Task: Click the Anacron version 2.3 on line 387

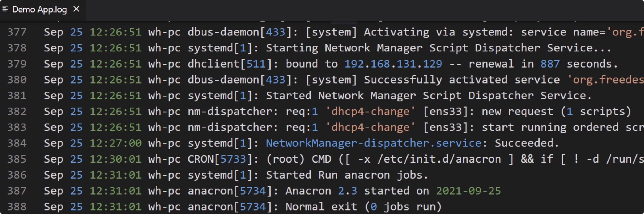Action: click(x=347, y=191)
